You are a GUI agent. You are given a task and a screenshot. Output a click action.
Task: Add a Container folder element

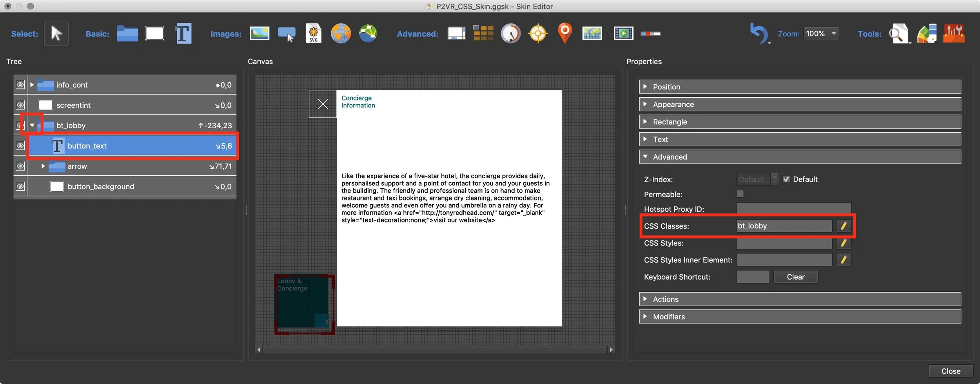(127, 34)
